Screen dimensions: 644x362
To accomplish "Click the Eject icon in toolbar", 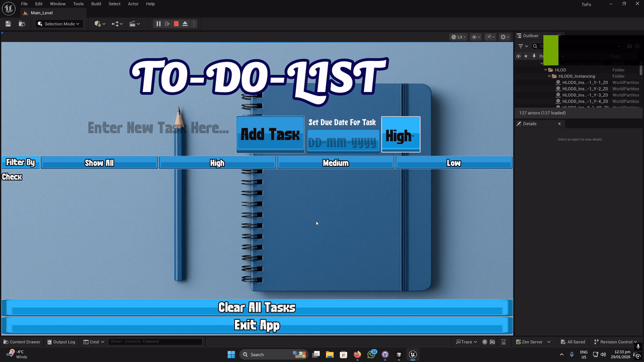I will [x=185, y=24].
